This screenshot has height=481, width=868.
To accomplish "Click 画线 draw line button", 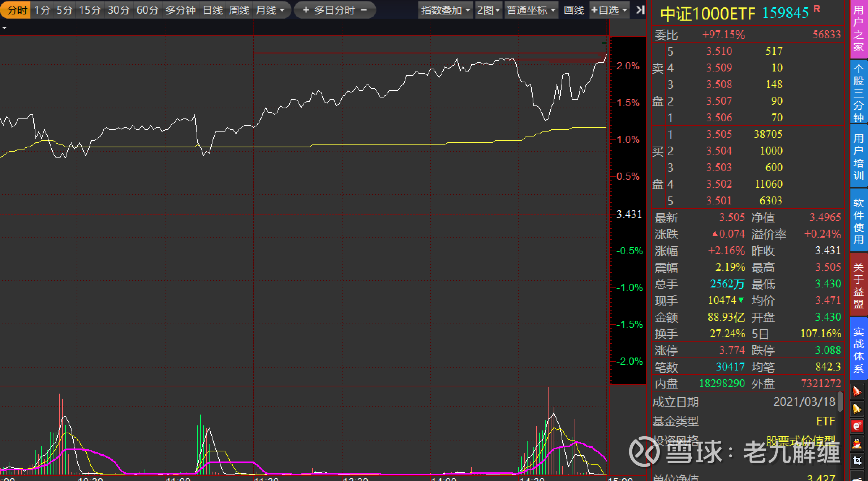I will pyautogui.click(x=574, y=10).
